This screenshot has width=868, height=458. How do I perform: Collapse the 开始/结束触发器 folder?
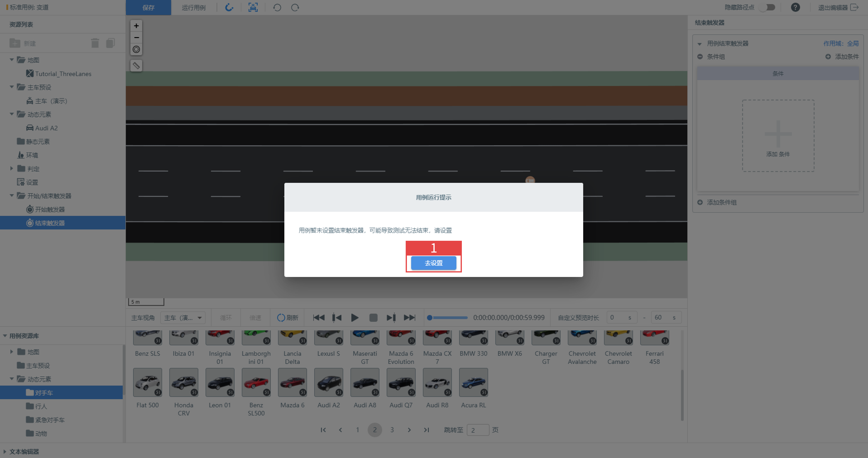[12, 196]
